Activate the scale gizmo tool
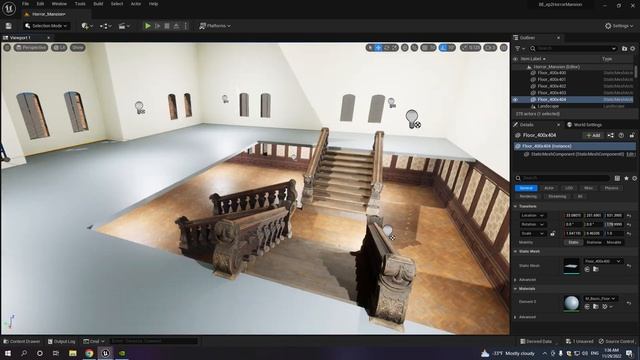This screenshot has width=640, height=360. 395,48
